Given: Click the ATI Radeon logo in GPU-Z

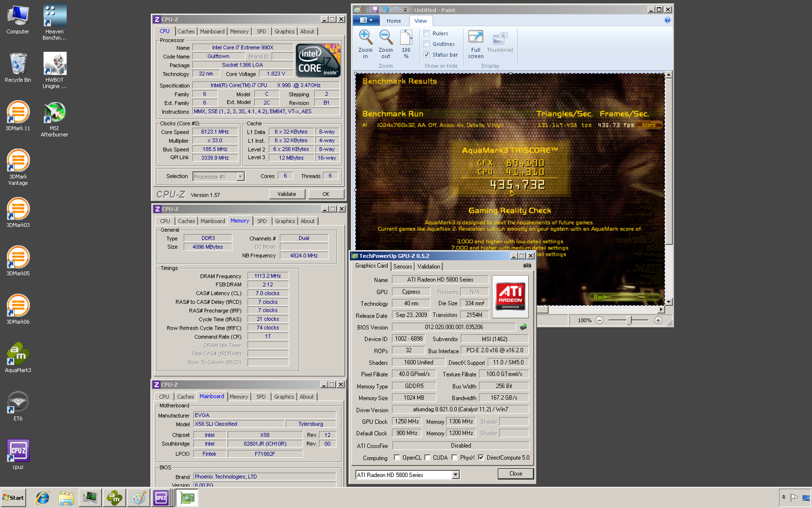Looking at the screenshot, I should [511, 297].
